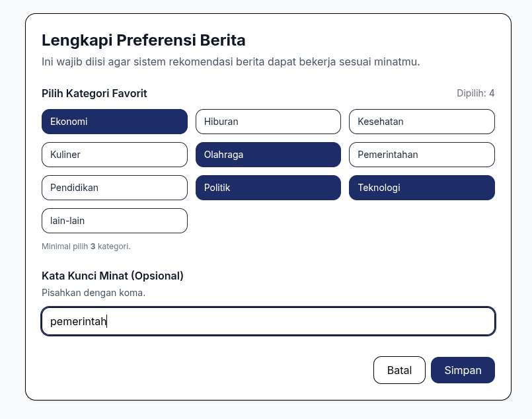Viewport: 532px width, 419px height.
Task: Click the Pisahkan dengan koma hint
Action: [x=94, y=293]
